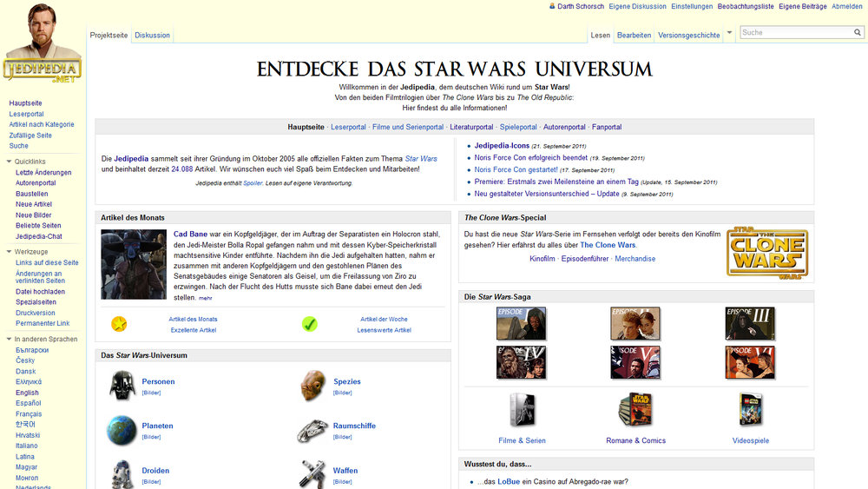This screenshot has height=489, width=868.
Task: Click the green checkmark Artikel der Woche icon
Action: [310, 324]
